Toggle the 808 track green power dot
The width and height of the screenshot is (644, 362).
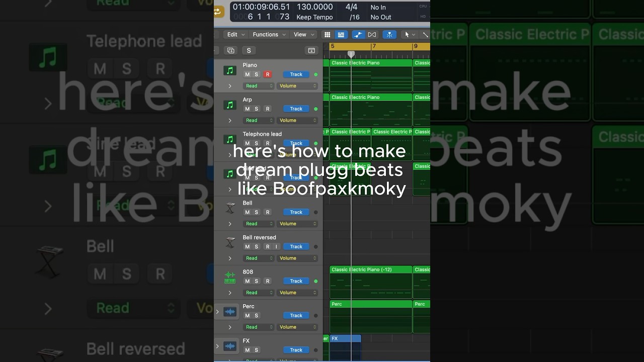pos(316,281)
